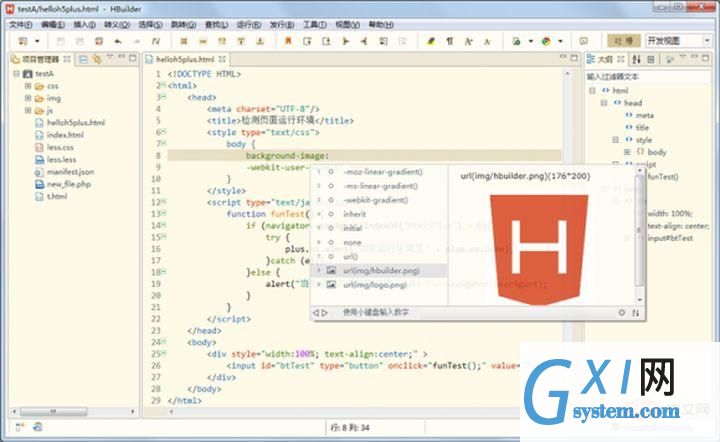
Task: Click the outline filter text field
Action: 647,76
